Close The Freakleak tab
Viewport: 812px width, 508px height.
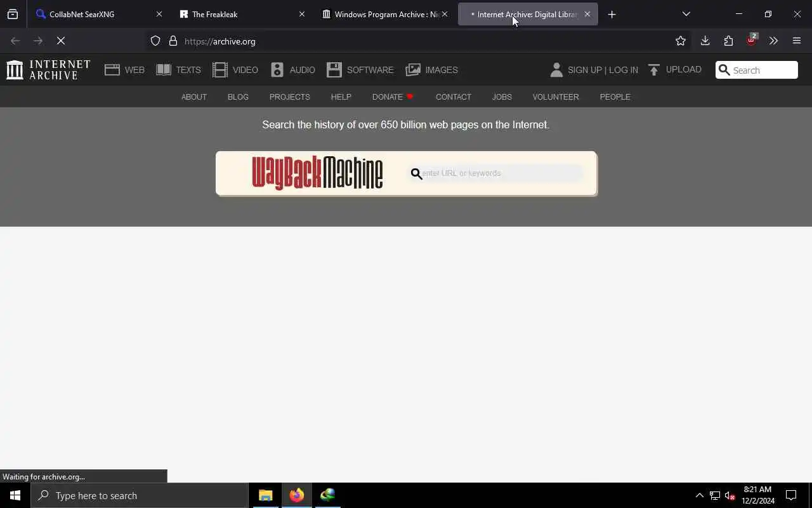click(302, 14)
